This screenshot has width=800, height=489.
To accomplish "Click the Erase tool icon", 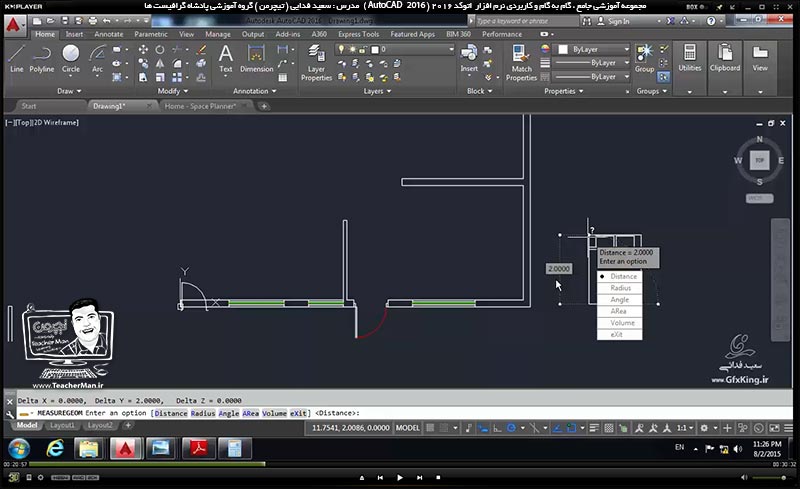I will [x=202, y=50].
